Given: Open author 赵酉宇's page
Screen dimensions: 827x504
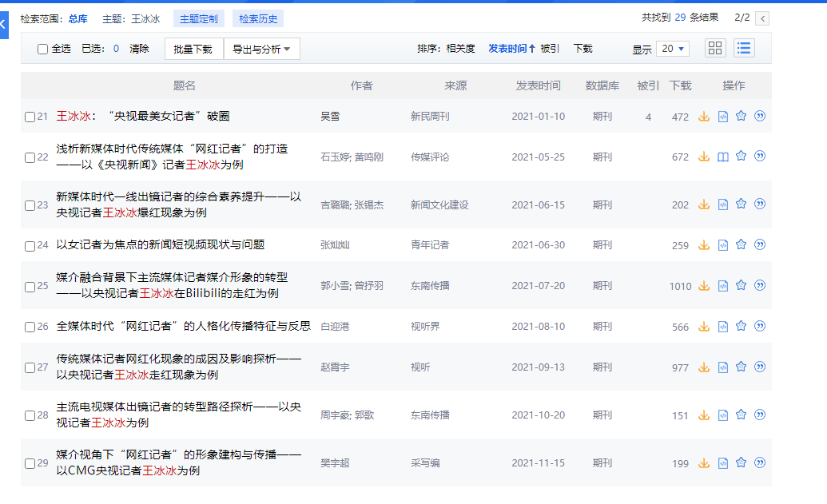Looking at the screenshot, I should (x=335, y=367).
